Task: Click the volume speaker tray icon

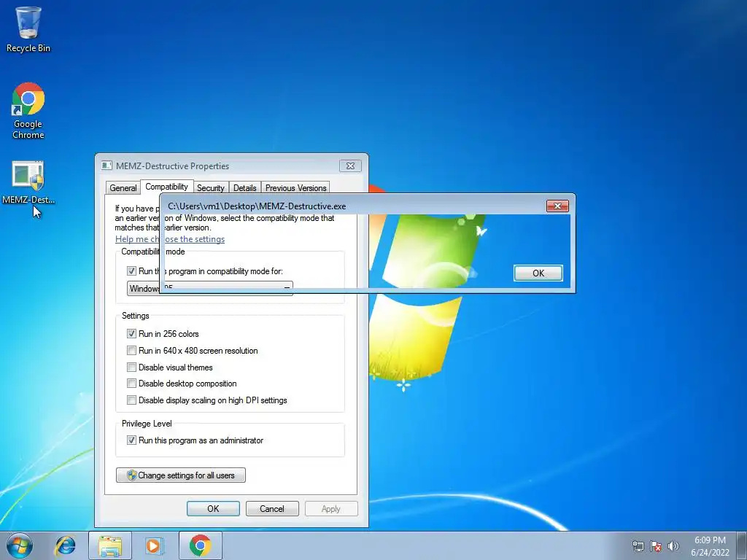Action: point(673,546)
